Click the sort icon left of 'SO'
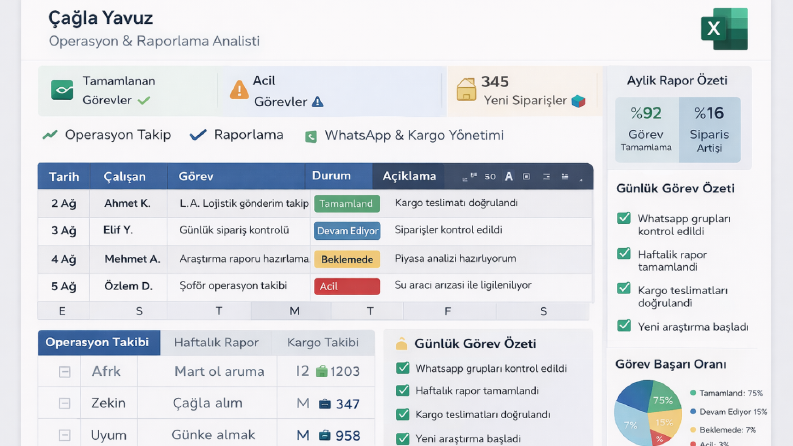 [x=469, y=177]
